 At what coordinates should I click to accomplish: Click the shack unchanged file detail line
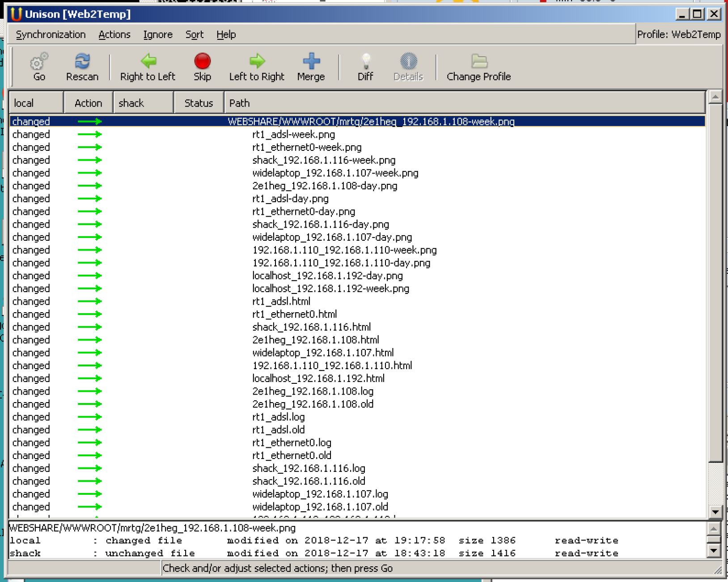pyautogui.click(x=314, y=553)
